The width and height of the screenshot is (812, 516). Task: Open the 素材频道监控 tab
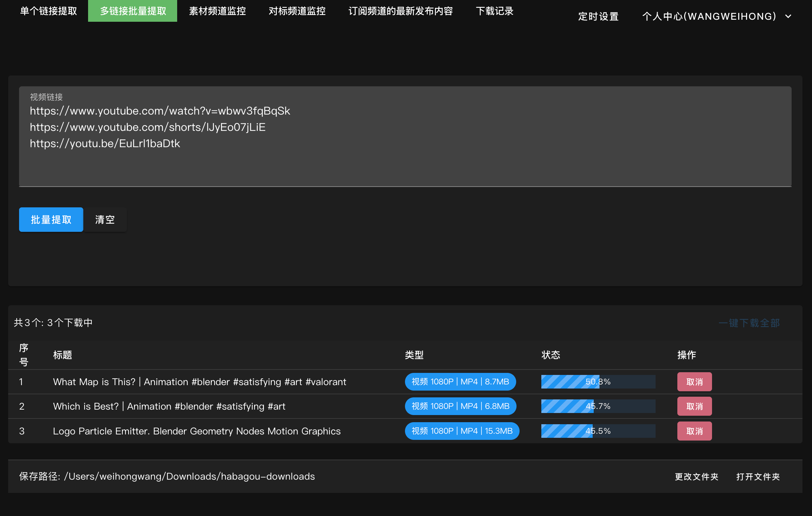pyautogui.click(x=217, y=11)
